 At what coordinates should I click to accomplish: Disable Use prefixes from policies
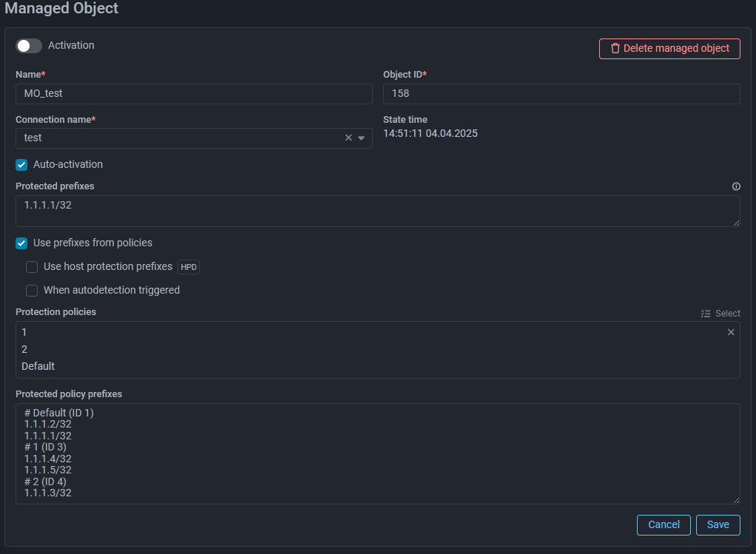coord(21,243)
